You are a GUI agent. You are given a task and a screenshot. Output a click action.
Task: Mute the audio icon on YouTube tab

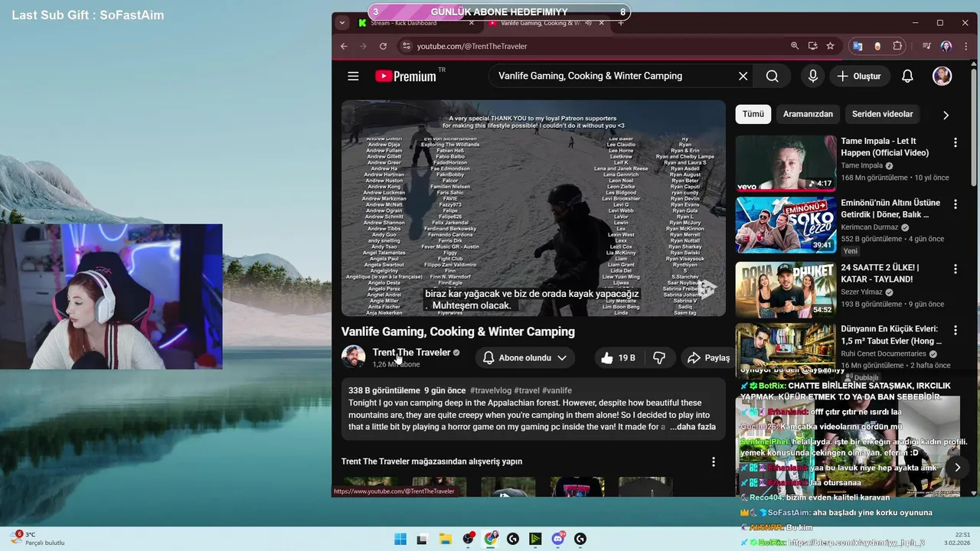[x=588, y=23]
